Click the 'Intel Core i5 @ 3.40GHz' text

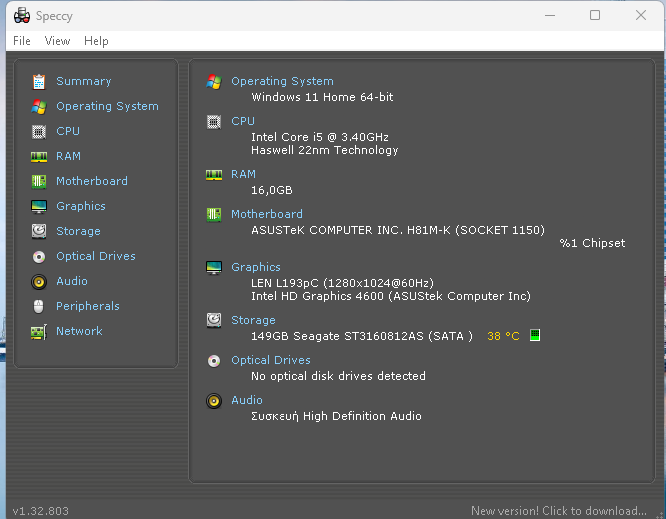click(x=320, y=137)
